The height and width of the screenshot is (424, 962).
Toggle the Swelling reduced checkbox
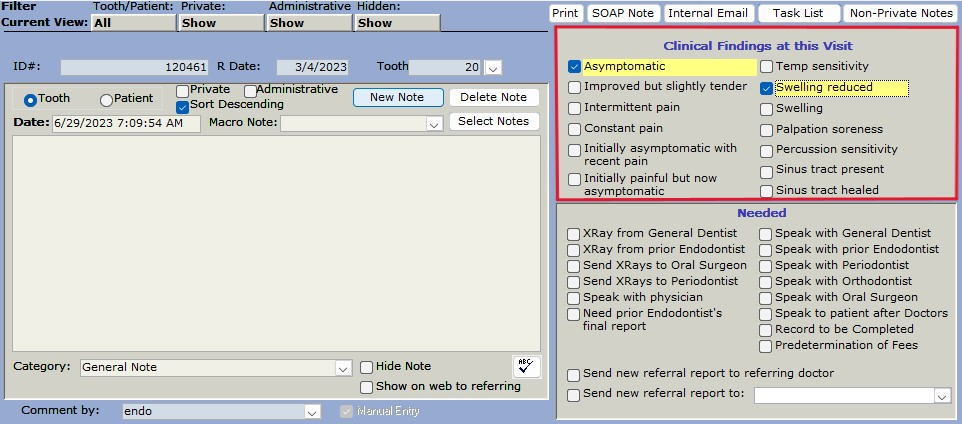click(x=766, y=88)
